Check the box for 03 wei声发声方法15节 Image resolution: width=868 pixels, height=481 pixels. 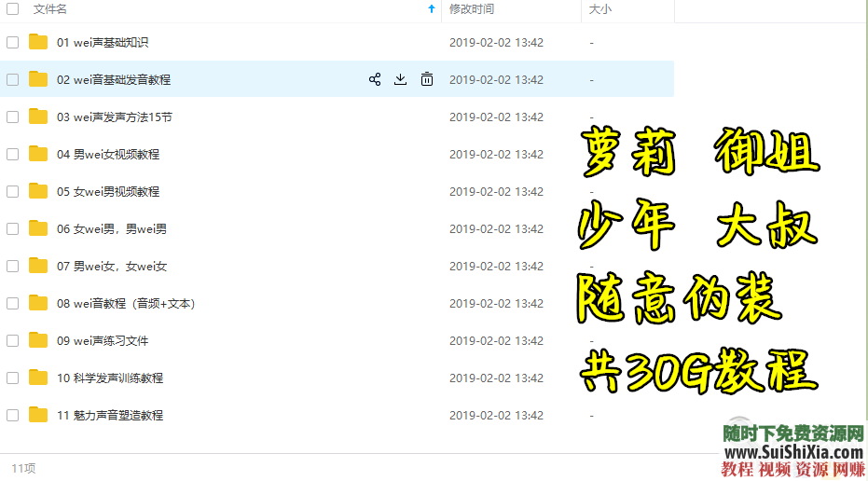pos(13,117)
